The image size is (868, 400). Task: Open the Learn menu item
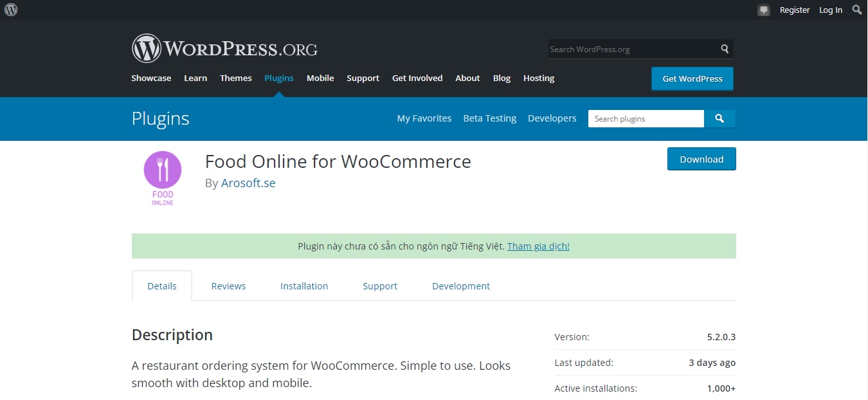195,78
